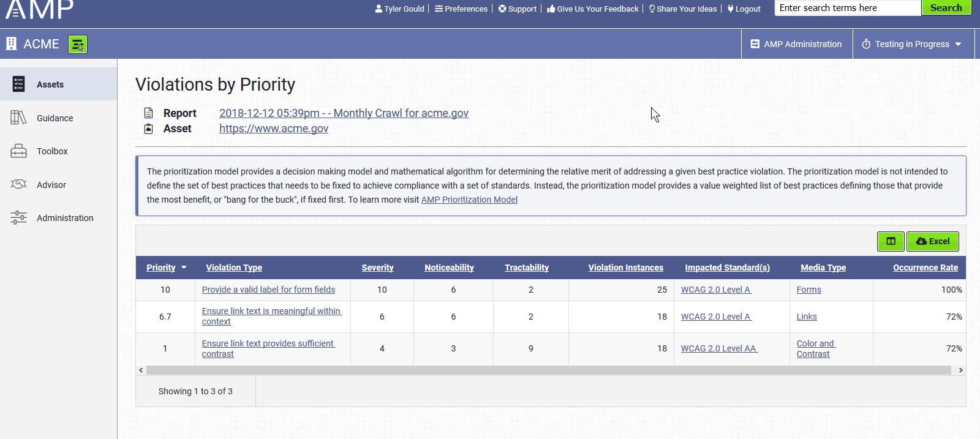980x439 pixels.
Task: Sort by Violation Type column
Action: pos(234,268)
